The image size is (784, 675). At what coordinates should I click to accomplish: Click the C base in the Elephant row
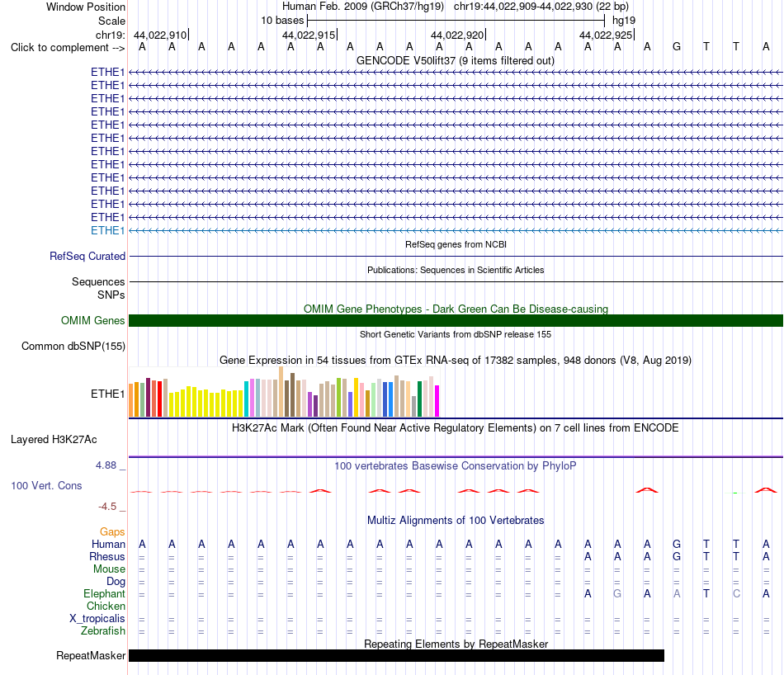coord(736,593)
